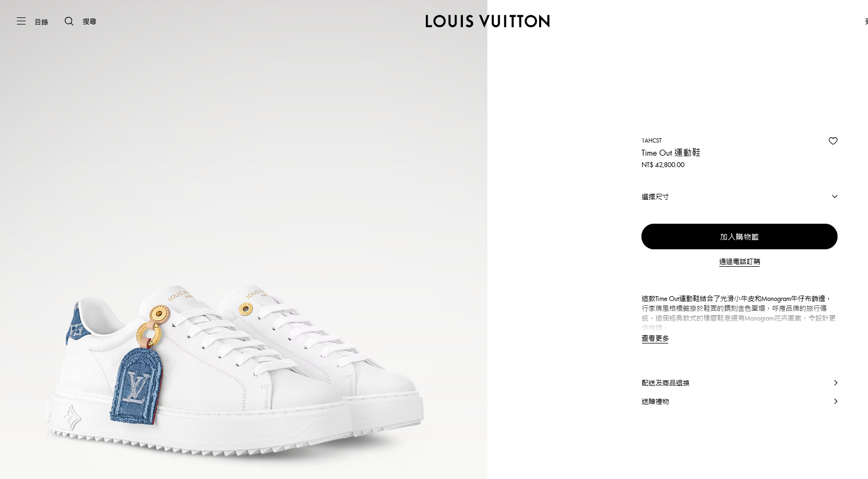Open the hamburger menu icon
Image resolution: width=868 pixels, height=479 pixels.
[21, 21]
